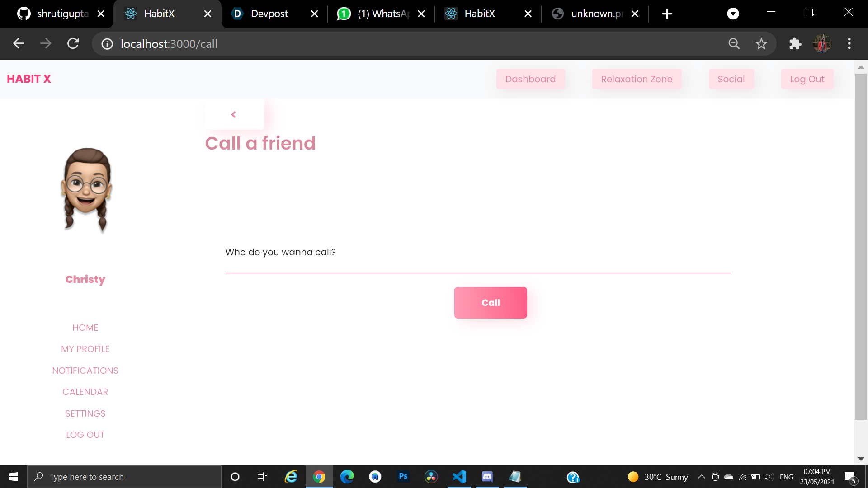The width and height of the screenshot is (868, 488).
Task: Open the tab search dropdown arrow
Action: pyautogui.click(x=733, y=14)
